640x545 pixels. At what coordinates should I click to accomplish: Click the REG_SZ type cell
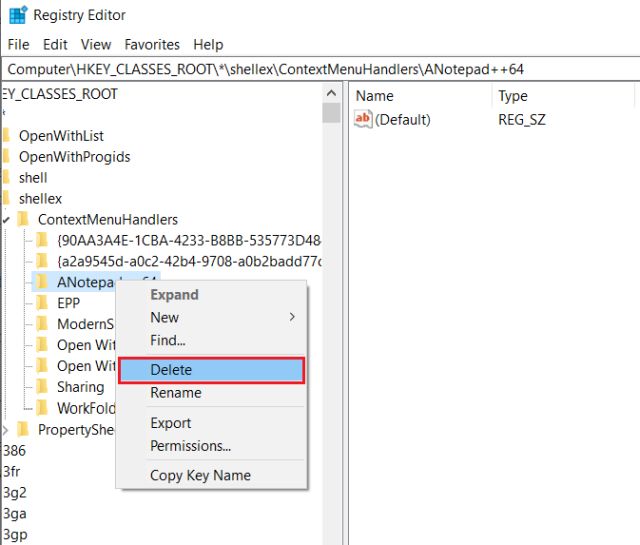click(x=522, y=120)
